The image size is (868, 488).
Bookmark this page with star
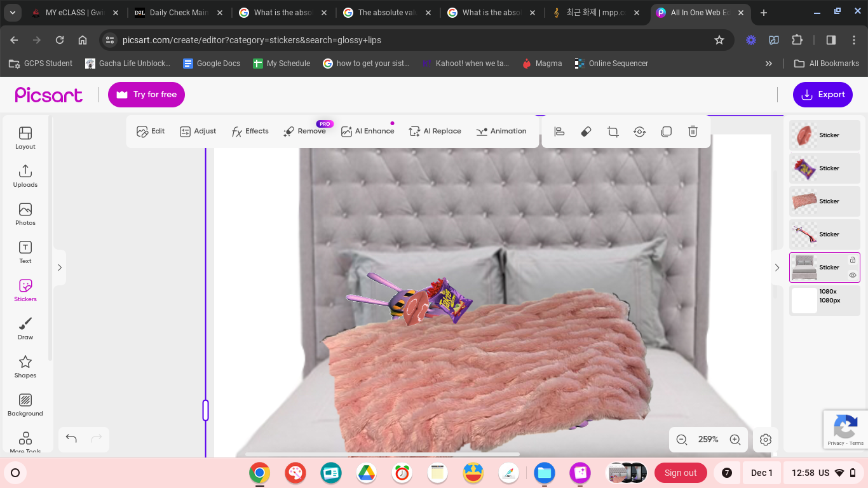coord(719,40)
